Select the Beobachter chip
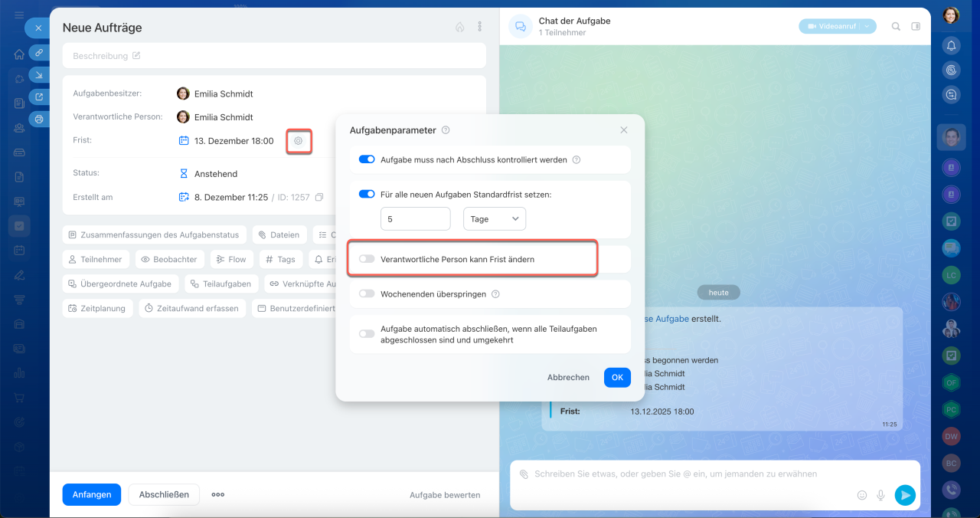Image resolution: width=980 pixels, height=518 pixels. 170,260
